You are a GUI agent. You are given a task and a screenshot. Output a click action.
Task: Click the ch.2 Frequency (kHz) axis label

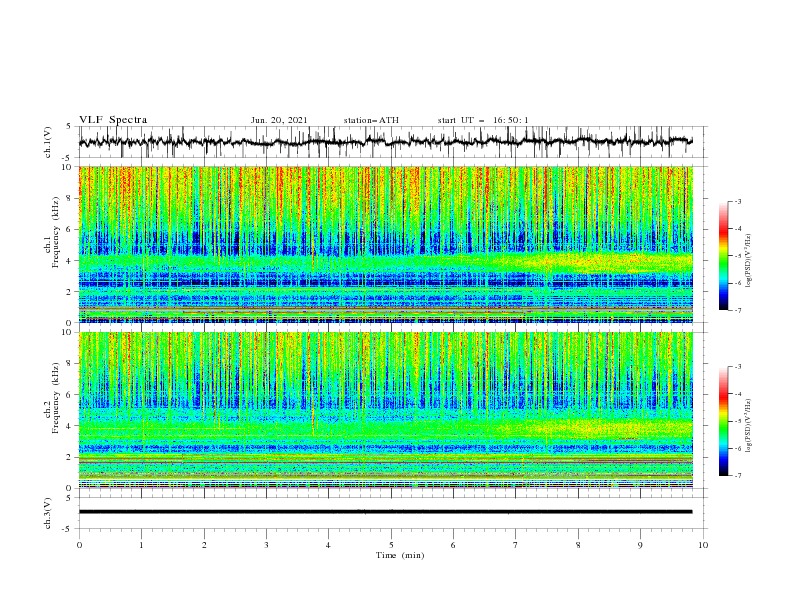52,397
